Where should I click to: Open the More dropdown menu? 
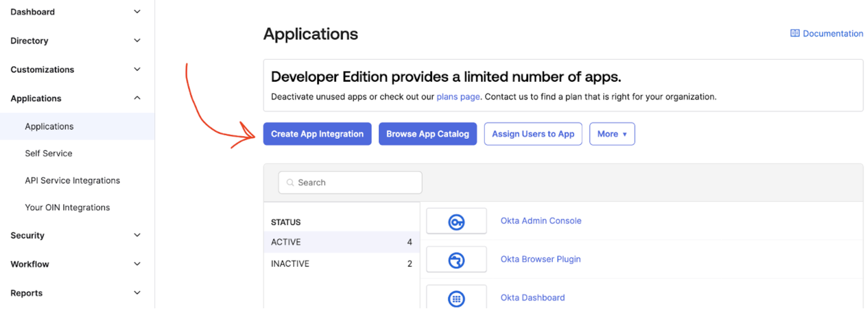pos(612,134)
